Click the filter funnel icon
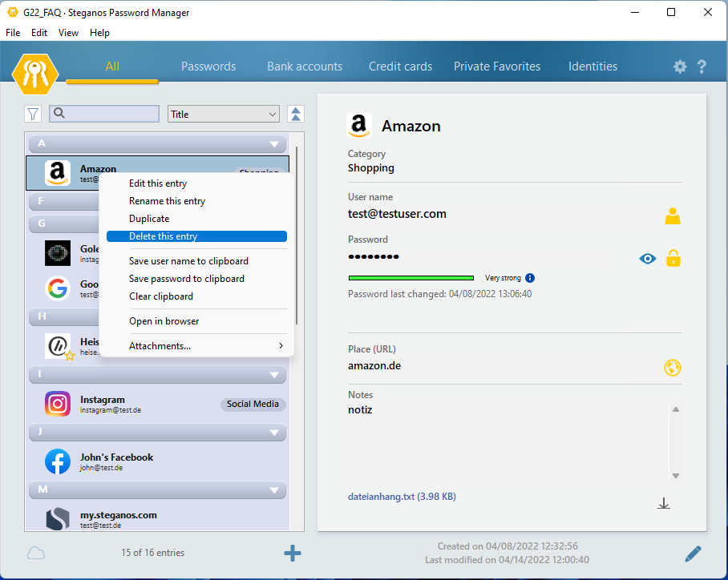The height and width of the screenshot is (580, 728). coord(33,115)
